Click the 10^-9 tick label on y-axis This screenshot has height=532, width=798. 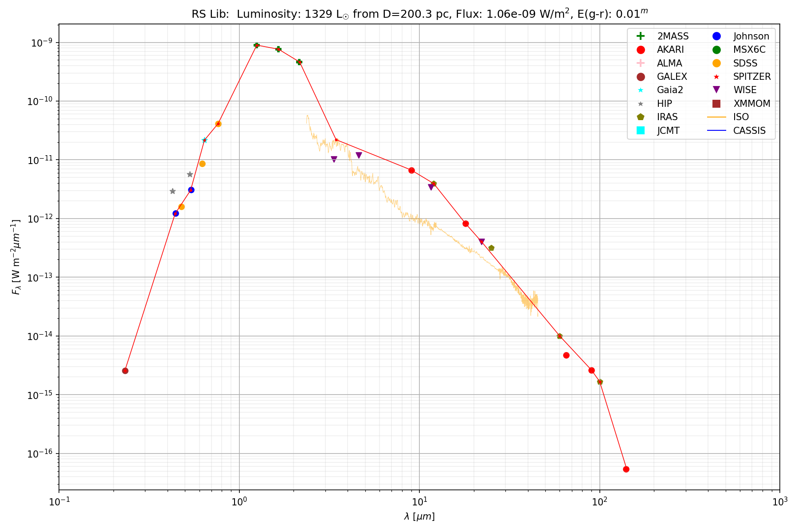click(x=40, y=43)
